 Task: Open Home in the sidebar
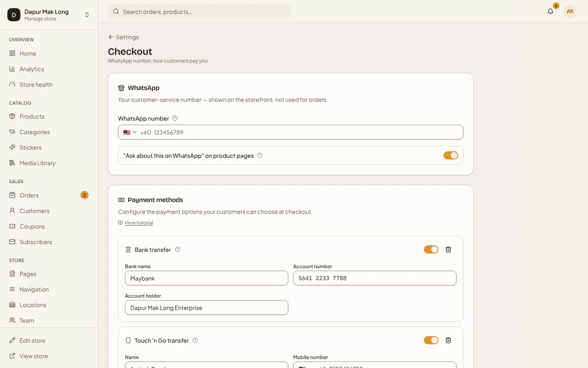[x=49, y=54]
